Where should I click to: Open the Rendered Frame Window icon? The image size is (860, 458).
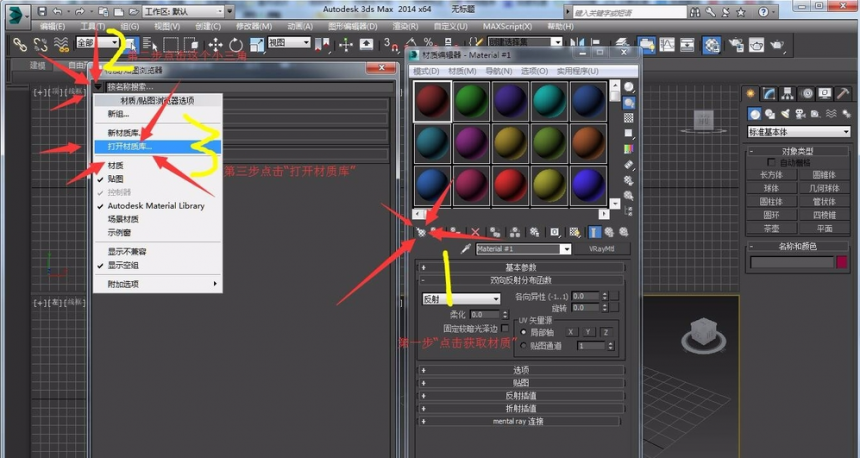(x=756, y=44)
